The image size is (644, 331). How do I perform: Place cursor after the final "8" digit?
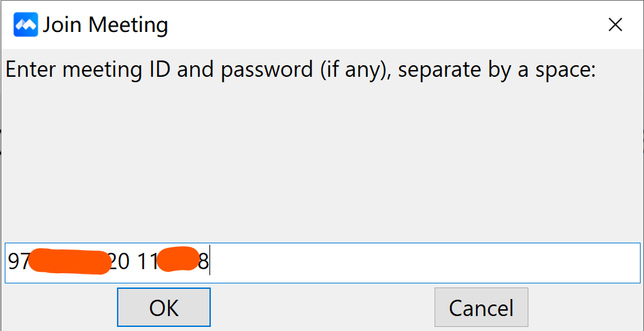[x=209, y=262]
